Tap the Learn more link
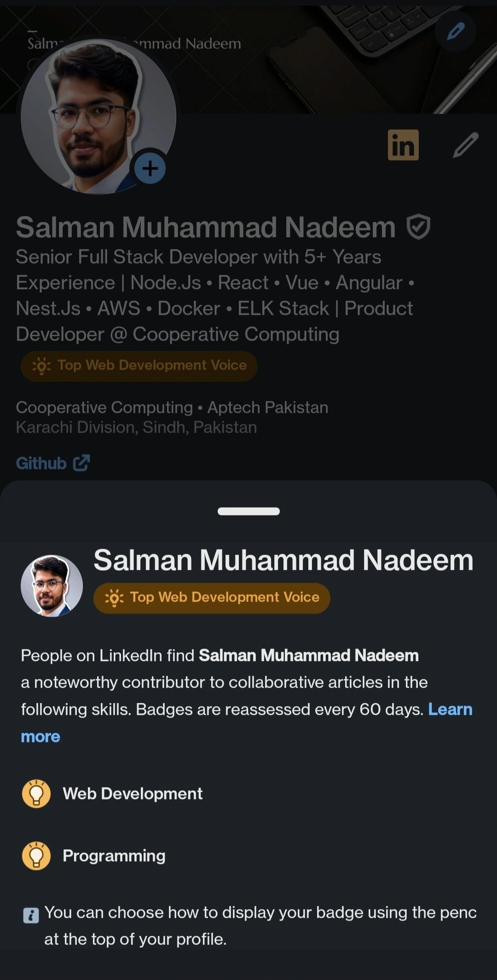 coord(450,709)
